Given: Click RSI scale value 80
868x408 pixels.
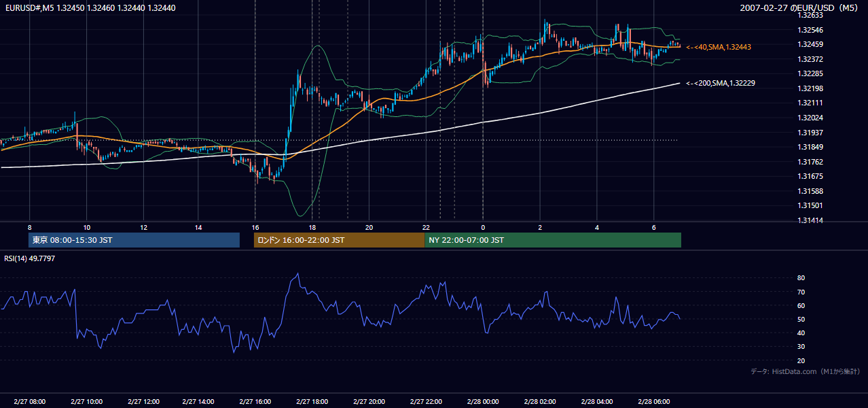Looking at the screenshot, I should click(801, 278).
